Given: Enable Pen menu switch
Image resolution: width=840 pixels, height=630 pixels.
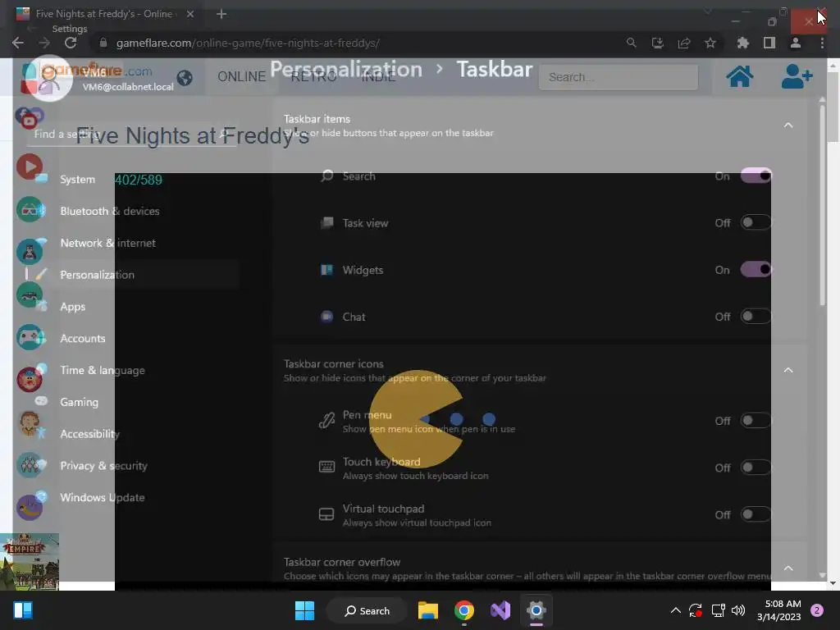Looking at the screenshot, I should tap(756, 421).
